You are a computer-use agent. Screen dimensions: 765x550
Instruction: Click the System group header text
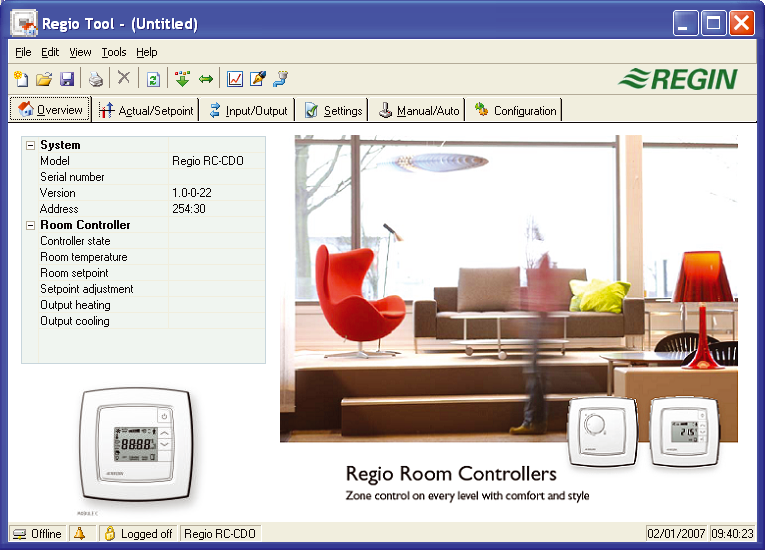pos(60,145)
